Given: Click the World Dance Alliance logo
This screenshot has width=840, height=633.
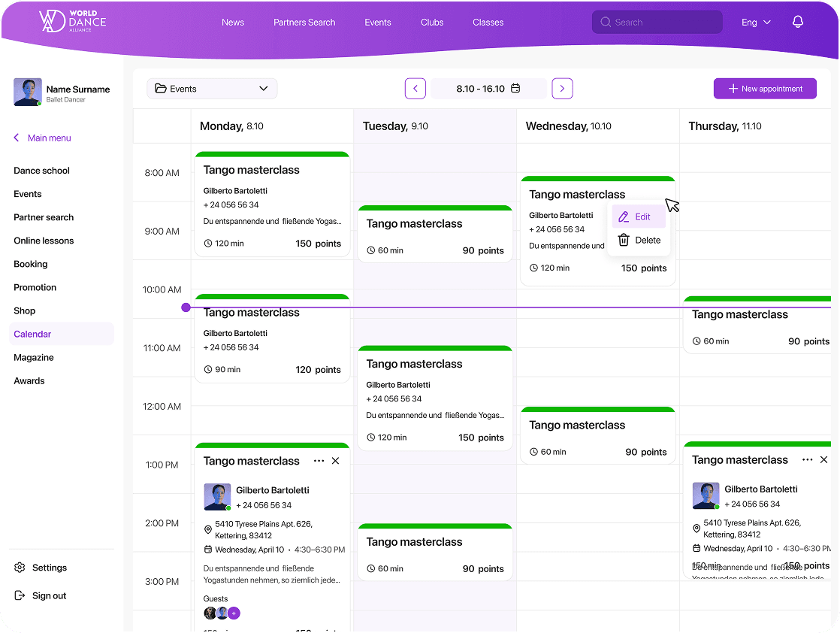Looking at the screenshot, I should point(72,22).
